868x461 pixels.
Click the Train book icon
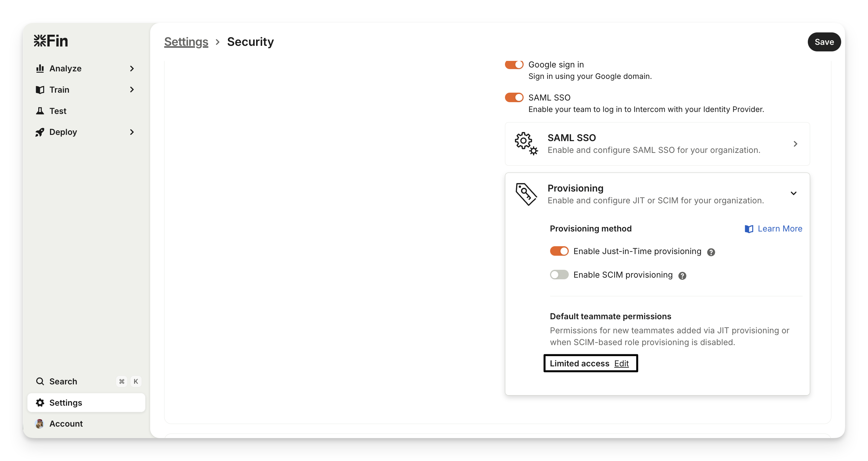(40, 90)
